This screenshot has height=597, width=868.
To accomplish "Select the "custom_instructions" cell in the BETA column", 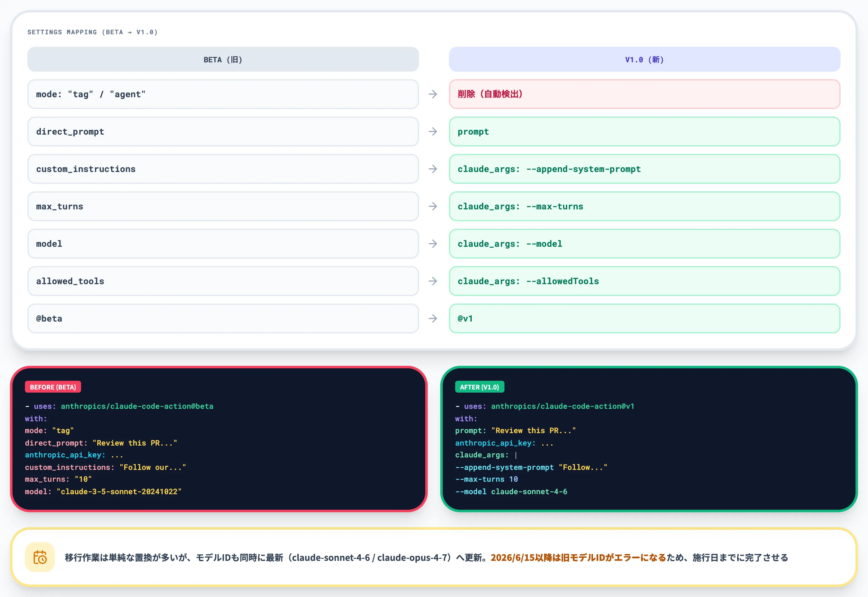I will (x=223, y=169).
